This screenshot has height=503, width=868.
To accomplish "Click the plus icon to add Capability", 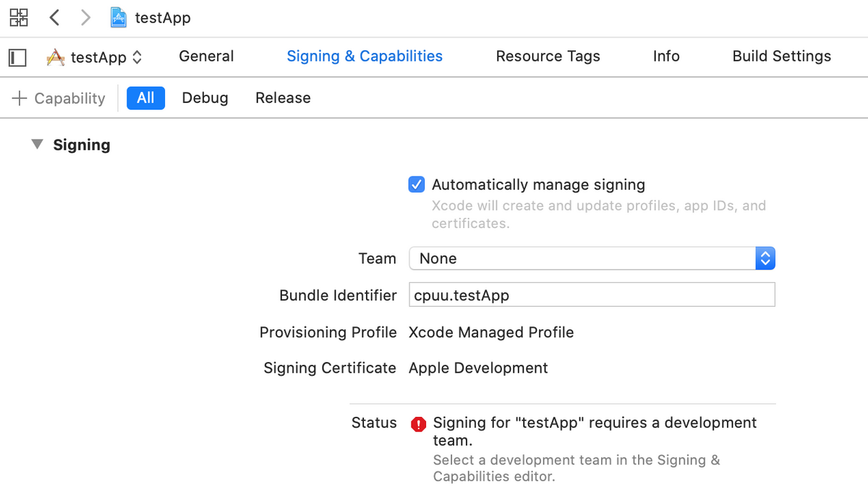I will click(20, 98).
